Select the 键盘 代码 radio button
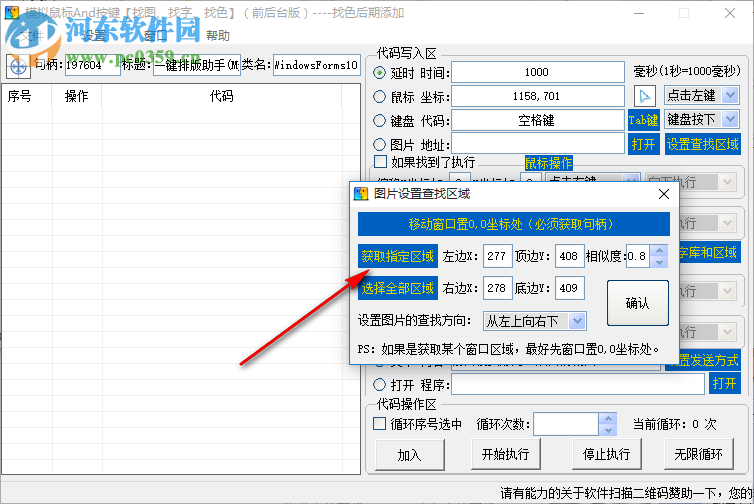This screenshot has height=504, width=754. pyautogui.click(x=379, y=120)
